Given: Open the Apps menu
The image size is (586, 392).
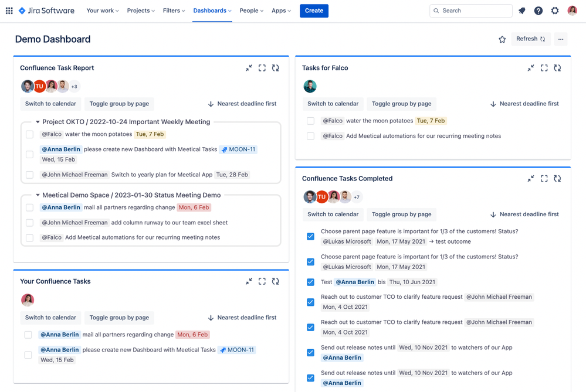Looking at the screenshot, I should (281, 11).
